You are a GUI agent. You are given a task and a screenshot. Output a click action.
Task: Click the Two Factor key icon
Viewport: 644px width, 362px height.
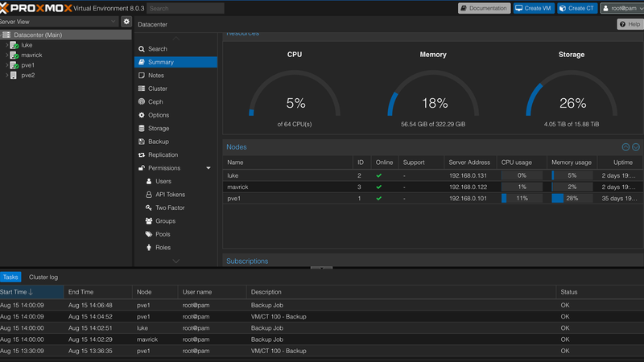click(x=149, y=208)
